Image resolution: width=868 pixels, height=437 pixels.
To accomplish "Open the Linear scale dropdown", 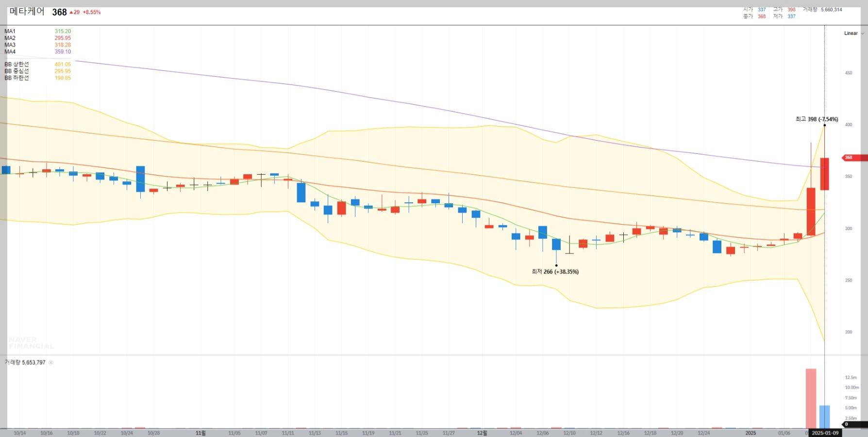I will click(854, 33).
